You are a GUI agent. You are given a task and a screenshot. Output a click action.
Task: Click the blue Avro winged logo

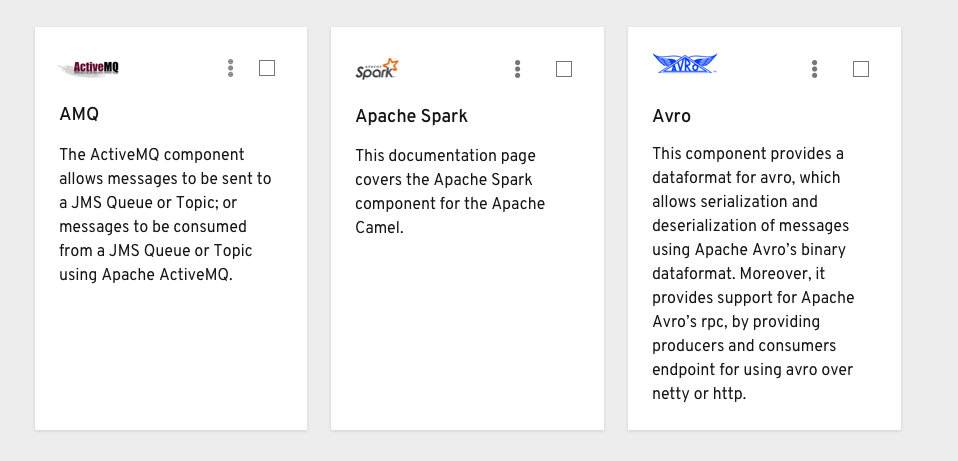(x=684, y=64)
